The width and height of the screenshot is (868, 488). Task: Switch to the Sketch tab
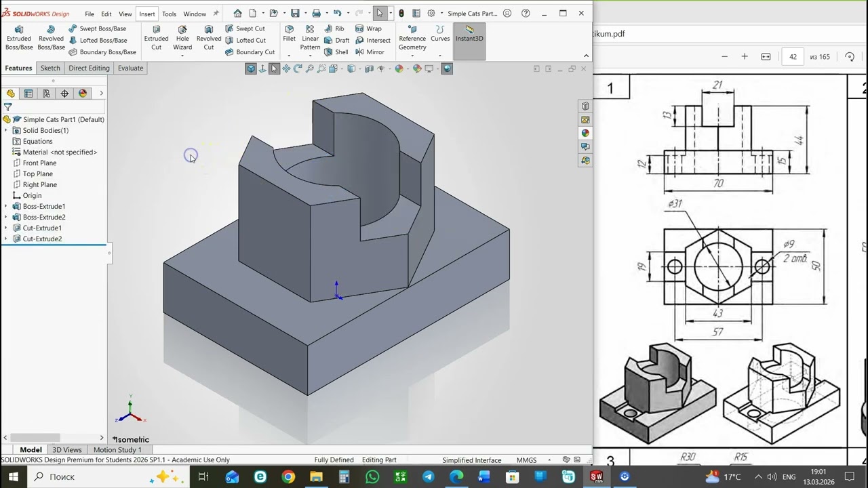pyautogui.click(x=50, y=68)
